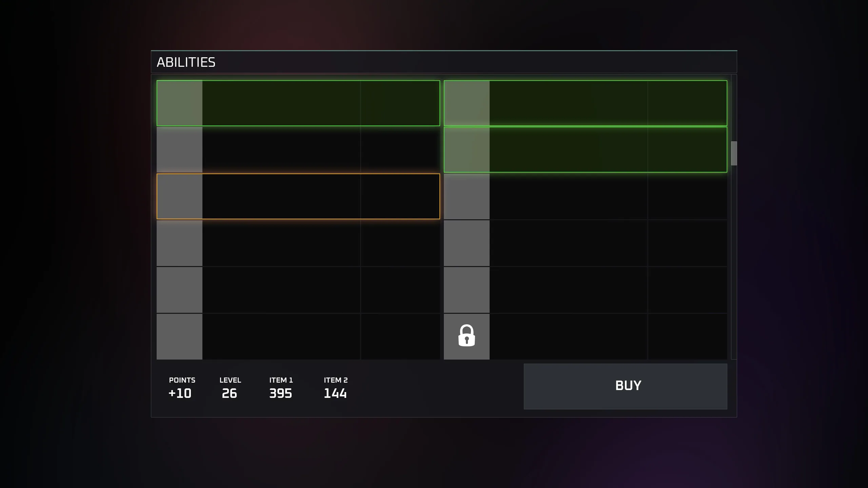Click the POINTS +10 value
The width and height of the screenshot is (868, 488).
[180, 393]
